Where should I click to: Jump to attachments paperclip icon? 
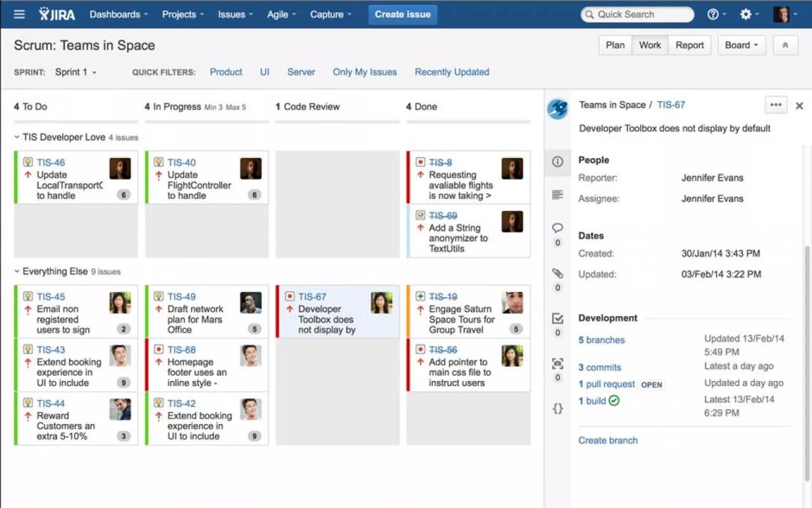[x=558, y=273]
